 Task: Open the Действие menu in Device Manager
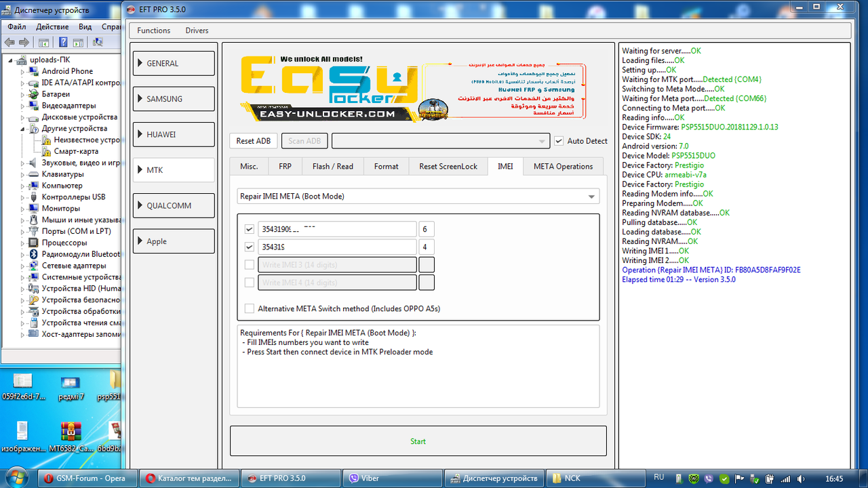click(x=52, y=26)
